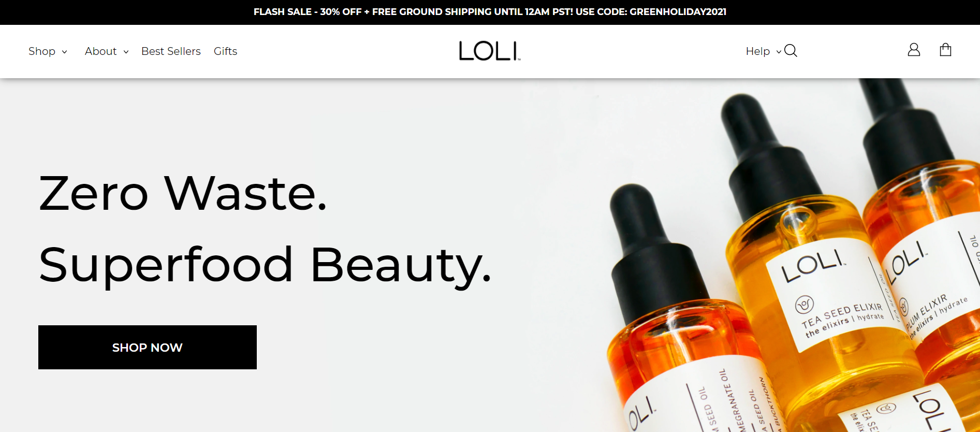This screenshot has width=980, height=432.
Task: Open the About menu
Action: click(101, 51)
